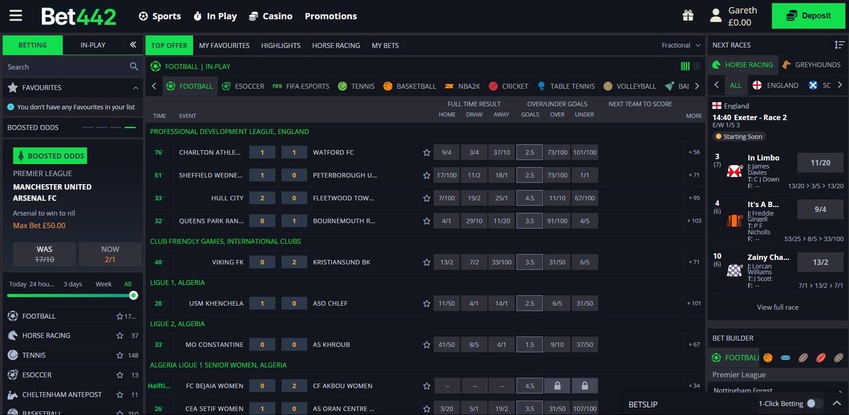The height and width of the screenshot is (415, 849).
Task: Select the Week time filter
Action: coord(103,284)
